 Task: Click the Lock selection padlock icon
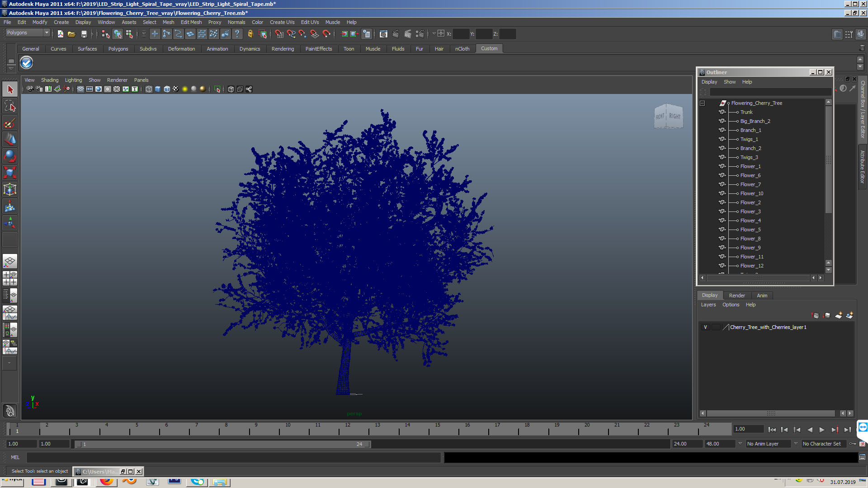point(250,34)
